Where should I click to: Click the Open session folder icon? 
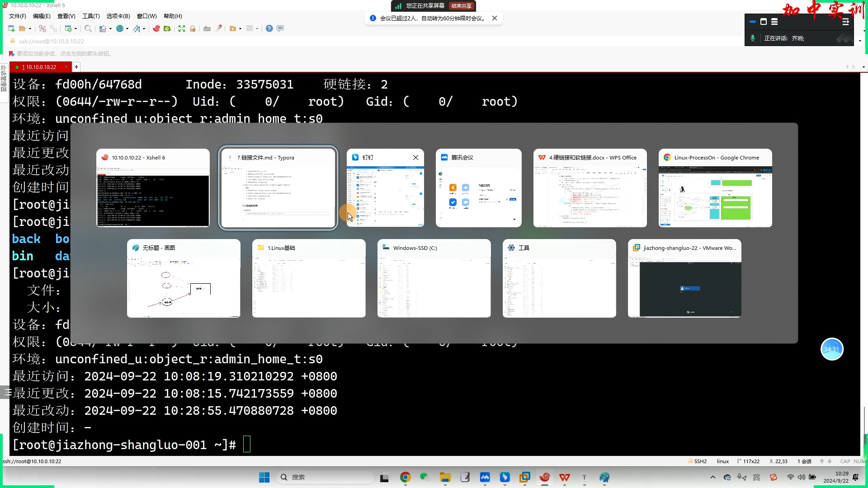[x=22, y=28]
